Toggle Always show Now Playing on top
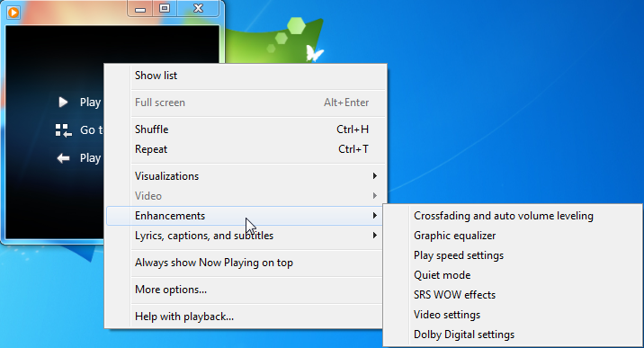644x348 pixels. point(246,263)
